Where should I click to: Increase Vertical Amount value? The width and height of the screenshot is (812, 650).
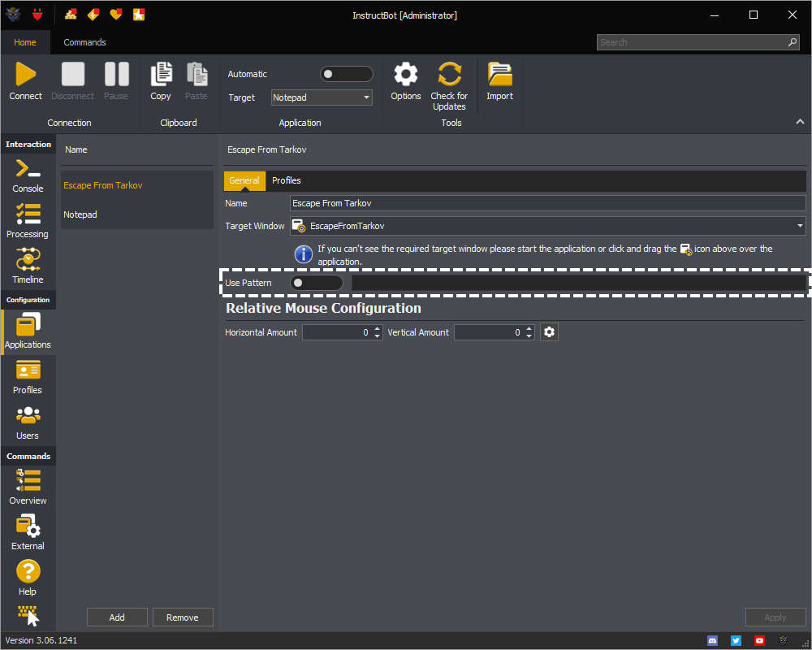529,328
